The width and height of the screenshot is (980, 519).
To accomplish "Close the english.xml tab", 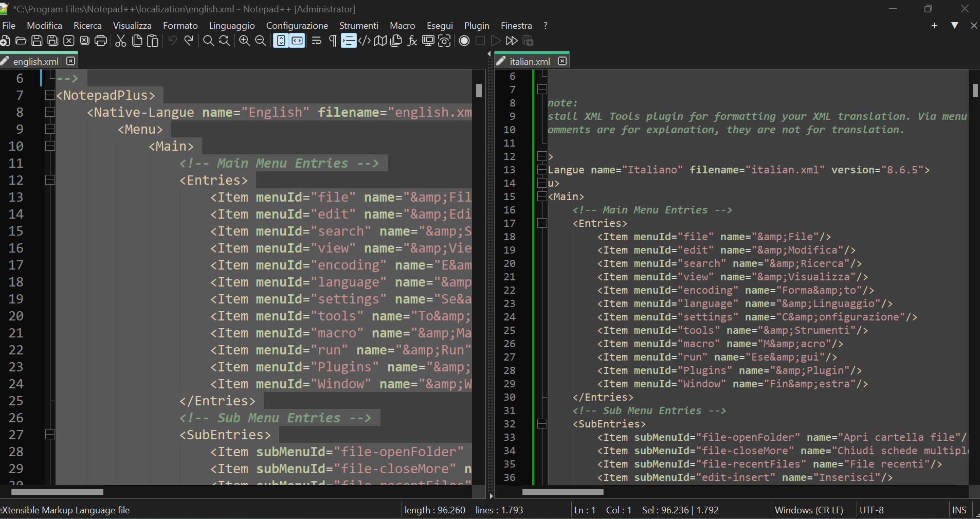I will (71, 61).
